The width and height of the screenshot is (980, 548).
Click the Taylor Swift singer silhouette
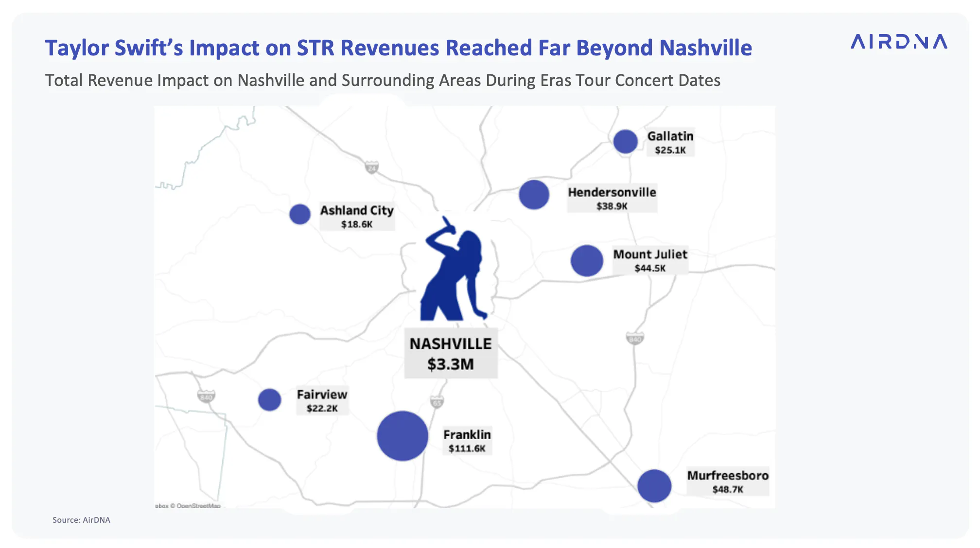[454, 269]
